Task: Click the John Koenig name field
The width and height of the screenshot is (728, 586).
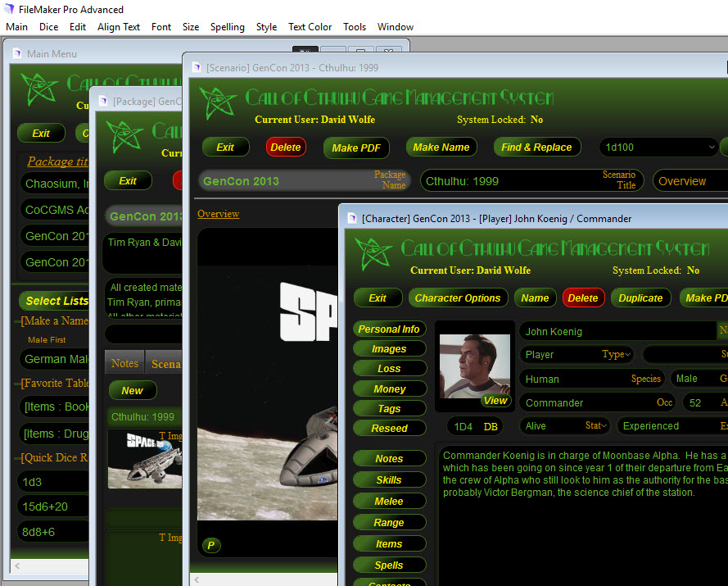Action: (x=617, y=331)
